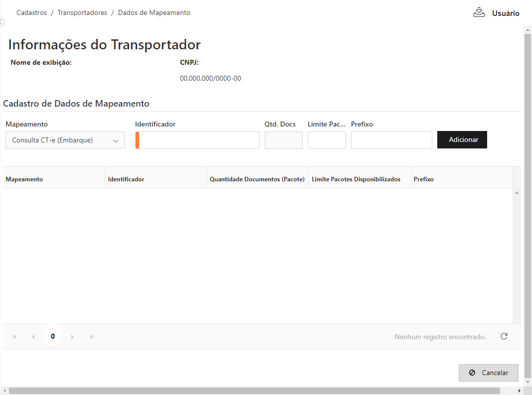532x395 pixels.
Task: Sort by Quantidade Documentos (Pacote) column
Action: 257,179
